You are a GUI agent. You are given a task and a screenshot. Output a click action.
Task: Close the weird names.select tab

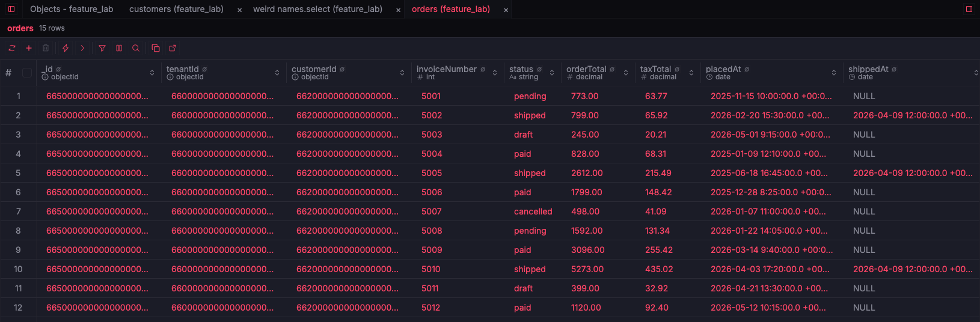click(398, 10)
